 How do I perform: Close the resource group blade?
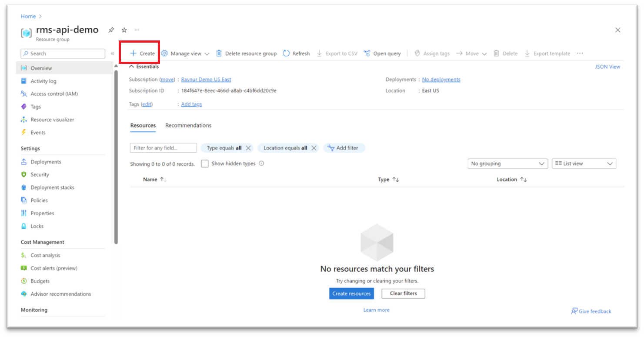point(617,30)
